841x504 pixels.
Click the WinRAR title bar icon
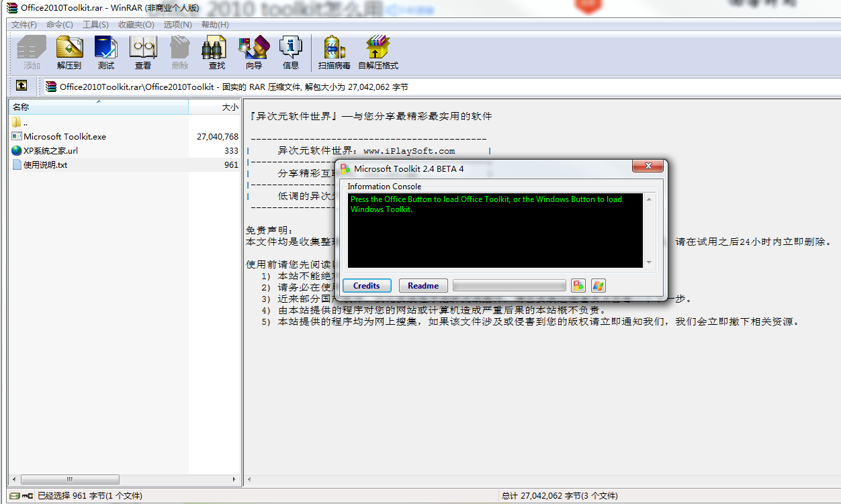(x=11, y=7)
